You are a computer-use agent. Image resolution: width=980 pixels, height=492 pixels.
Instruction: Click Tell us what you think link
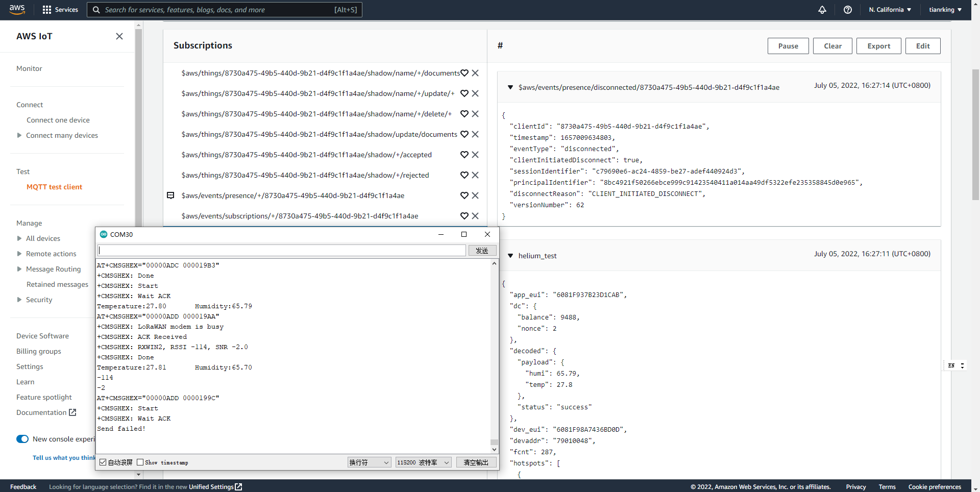pos(63,458)
